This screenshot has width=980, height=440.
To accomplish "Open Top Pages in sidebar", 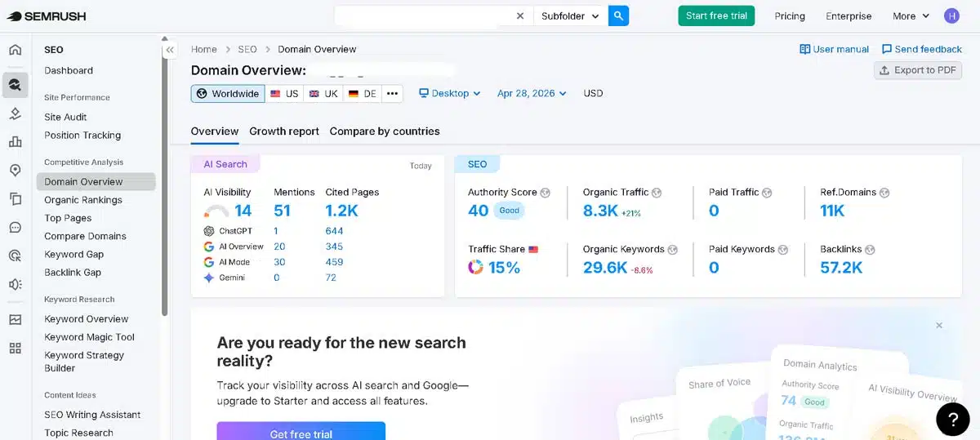I will point(68,218).
